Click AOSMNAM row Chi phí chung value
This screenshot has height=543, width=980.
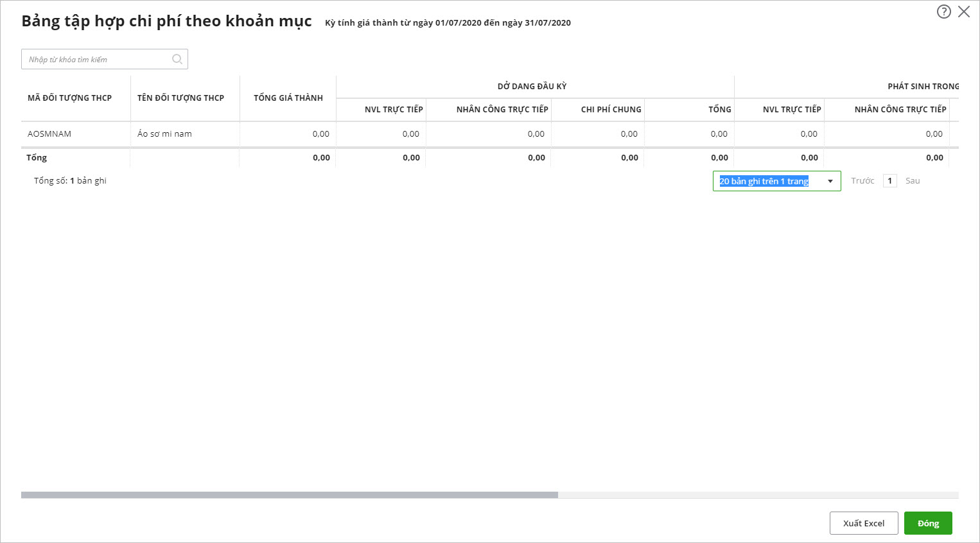629,134
